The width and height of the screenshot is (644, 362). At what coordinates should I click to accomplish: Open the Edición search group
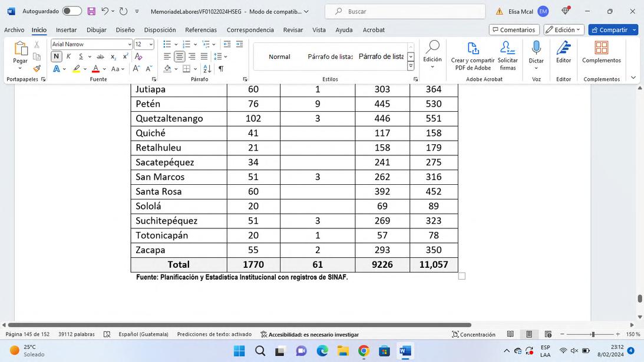click(432, 55)
